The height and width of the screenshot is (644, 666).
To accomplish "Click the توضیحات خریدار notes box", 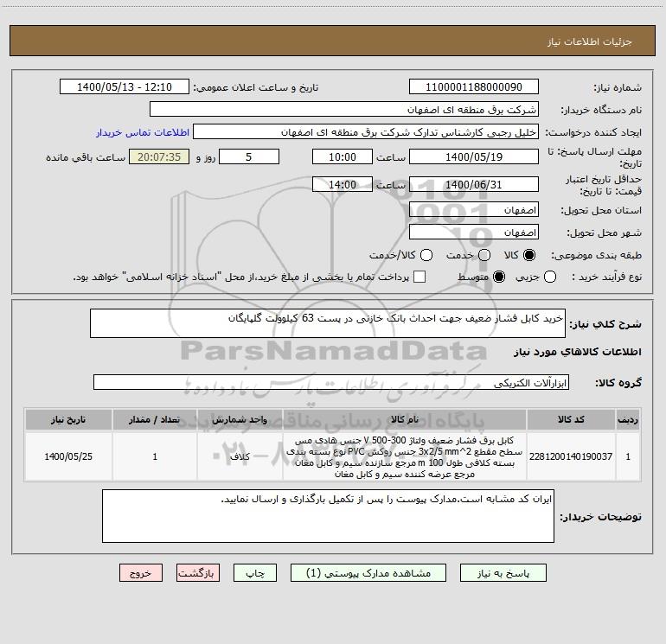I will pos(328,516).
